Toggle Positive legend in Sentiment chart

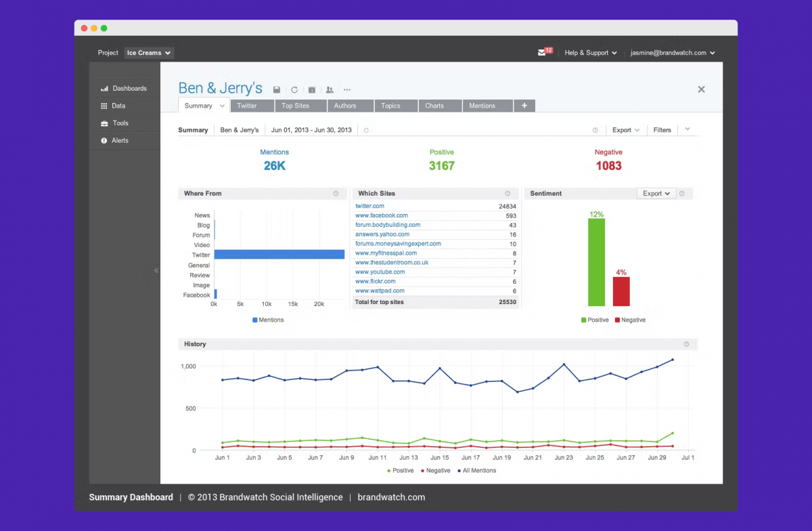pos(595,320)
